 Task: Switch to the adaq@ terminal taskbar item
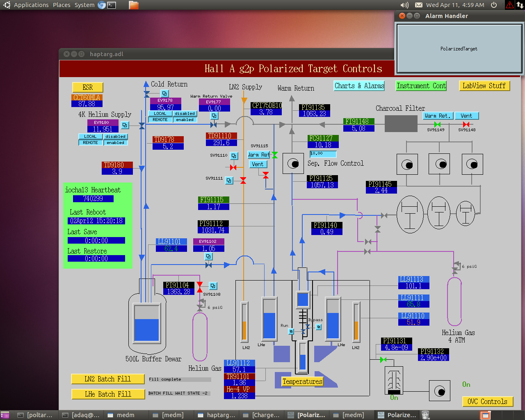pos(81,415)
